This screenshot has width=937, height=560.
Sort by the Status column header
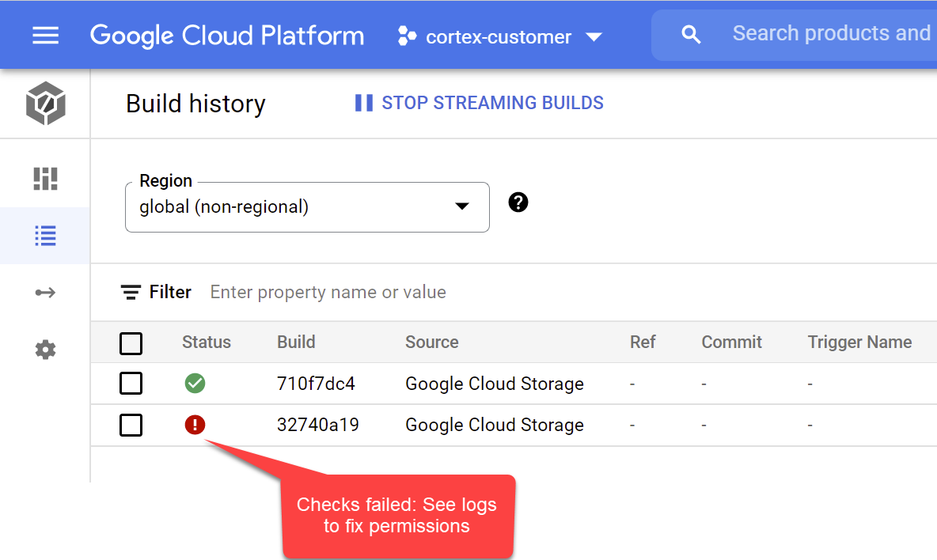(207, 342)
